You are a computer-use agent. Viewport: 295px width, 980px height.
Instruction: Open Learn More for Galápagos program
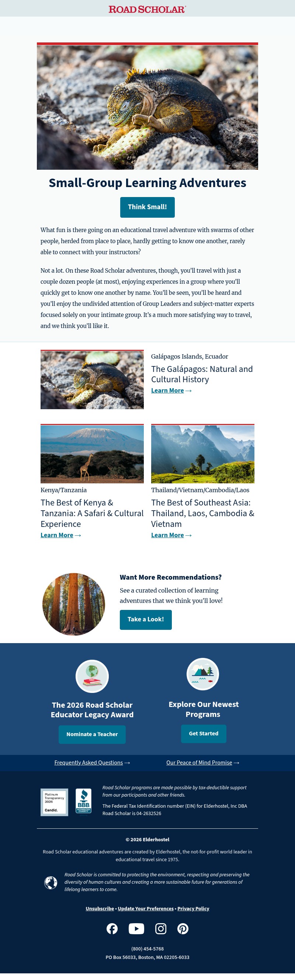(168, 390)
